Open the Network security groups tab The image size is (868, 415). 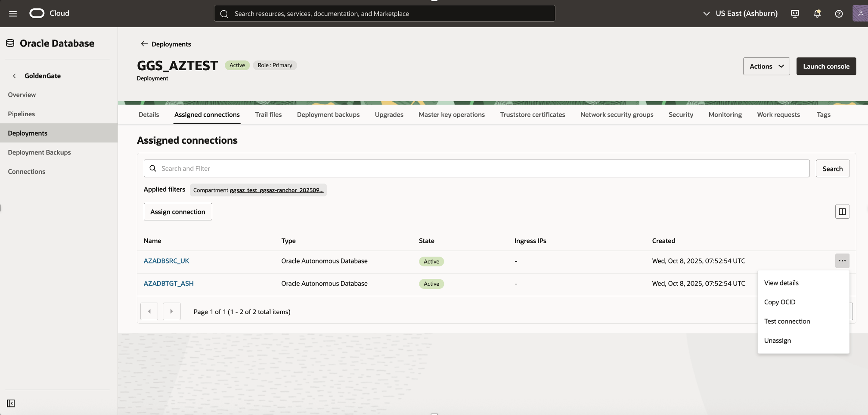coord(617,115)
